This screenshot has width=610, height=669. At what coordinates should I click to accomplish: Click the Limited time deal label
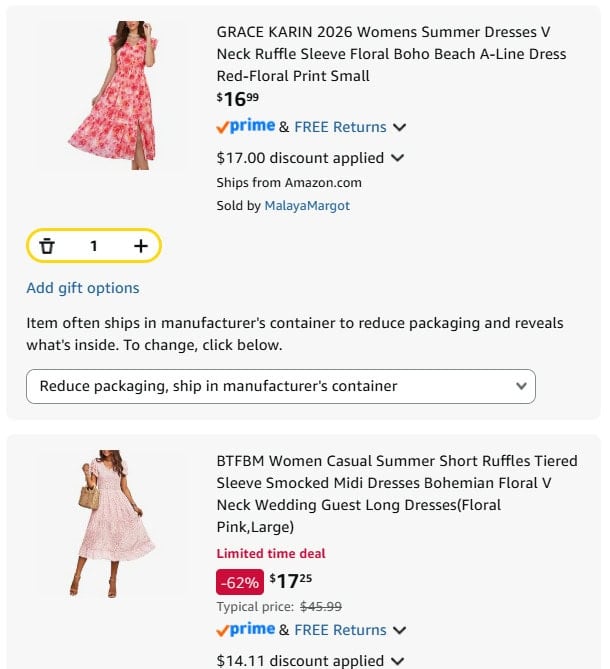271,553
